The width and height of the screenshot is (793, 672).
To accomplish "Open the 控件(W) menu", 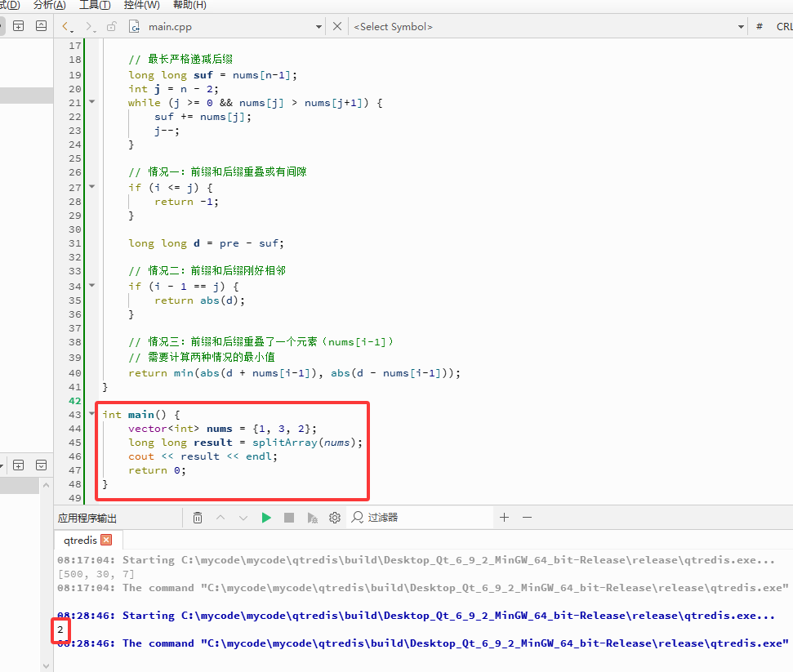I will pyautogui.click(x=141, y=5).
